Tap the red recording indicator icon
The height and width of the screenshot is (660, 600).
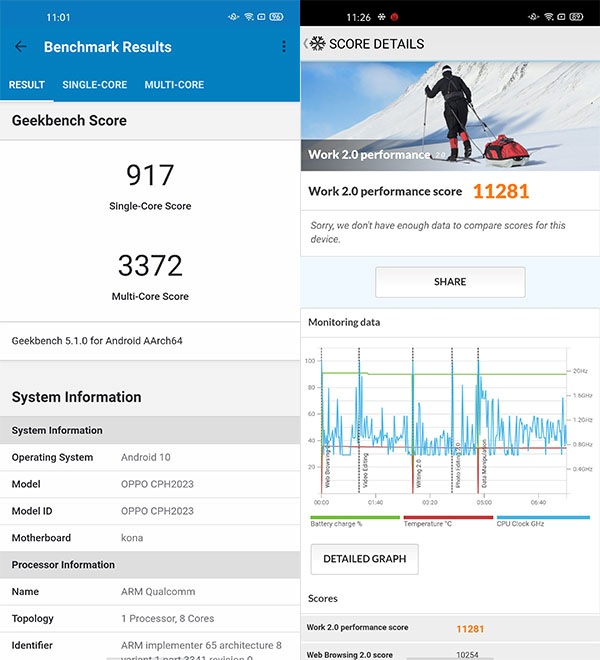pos(395,17)
